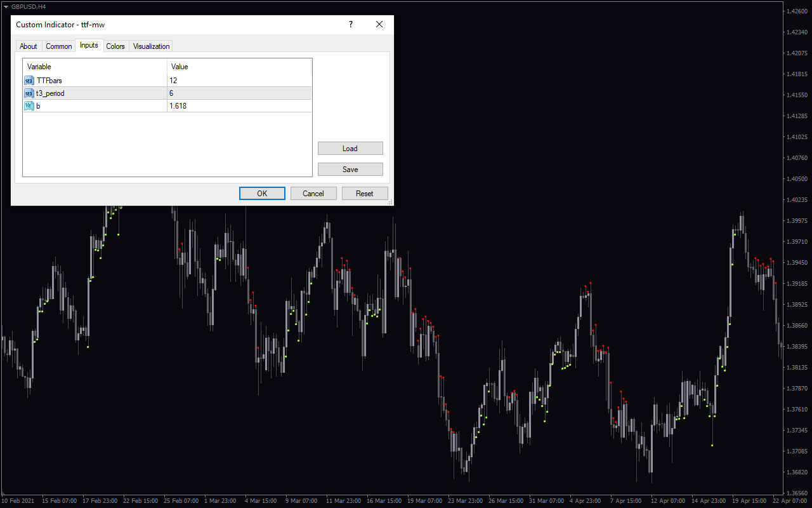
Task: Open the Colors tab
Action: [115, 46]
